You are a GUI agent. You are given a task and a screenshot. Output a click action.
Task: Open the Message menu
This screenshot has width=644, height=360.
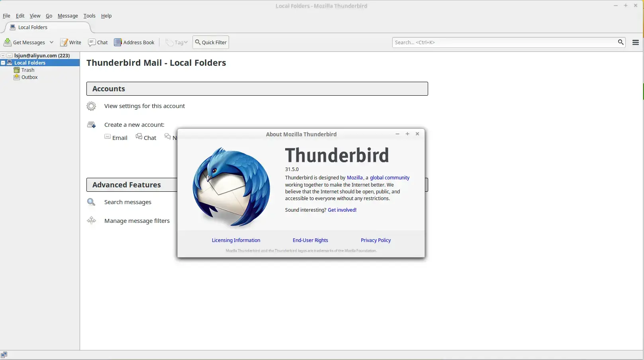[x=68, y=16]
